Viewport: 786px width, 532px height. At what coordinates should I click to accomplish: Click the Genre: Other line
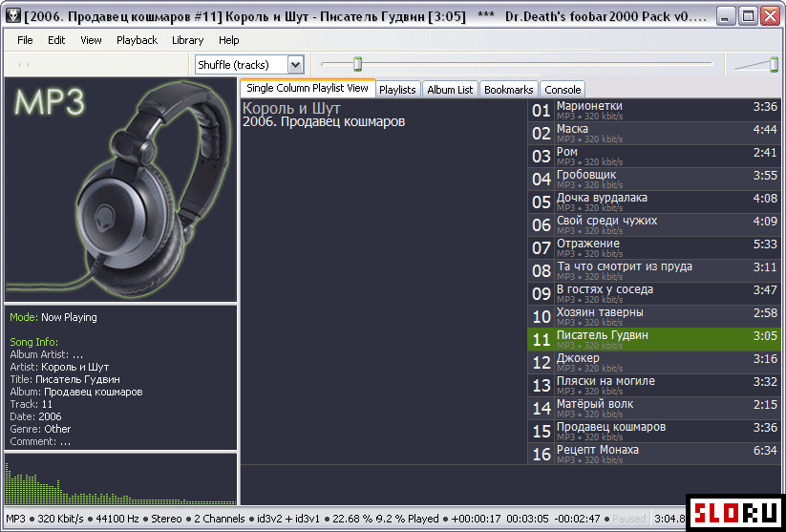(40, 429)
